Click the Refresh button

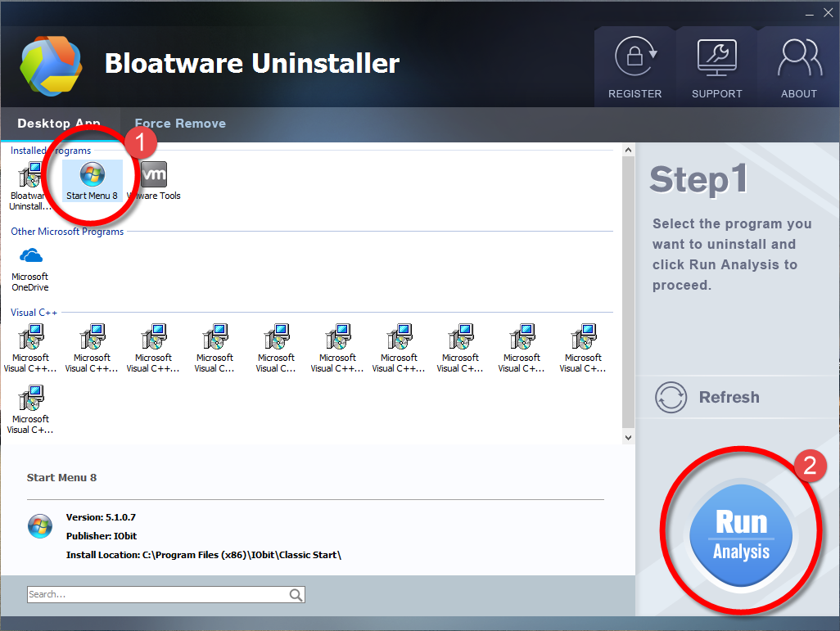pyautogui.click(x=707, y=397)
